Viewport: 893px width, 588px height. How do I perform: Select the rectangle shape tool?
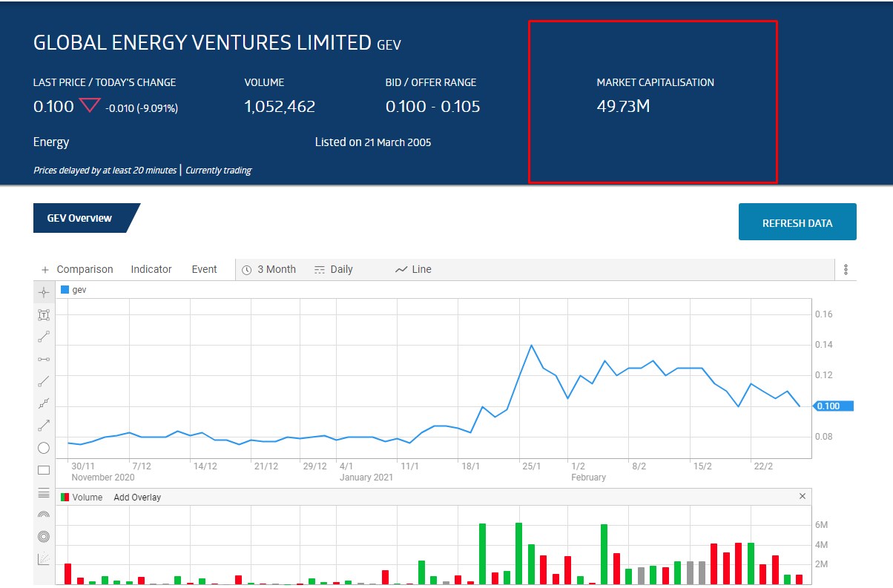[x=44, y=470]
